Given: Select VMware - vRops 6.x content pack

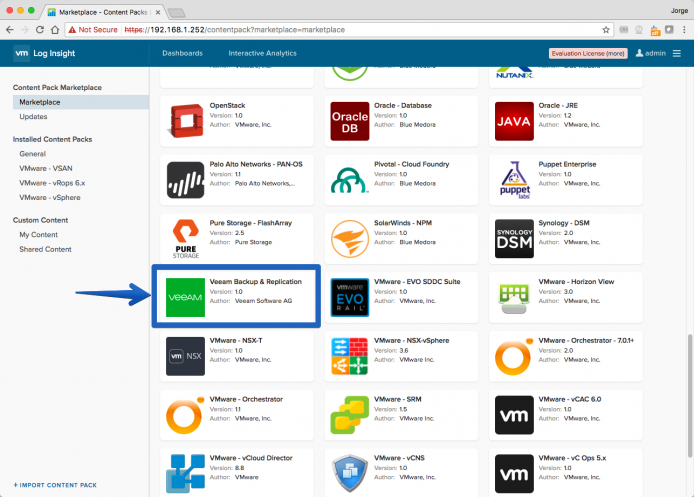Looking at the screenshot, I should pyautogui.click(x=52, y=183).
